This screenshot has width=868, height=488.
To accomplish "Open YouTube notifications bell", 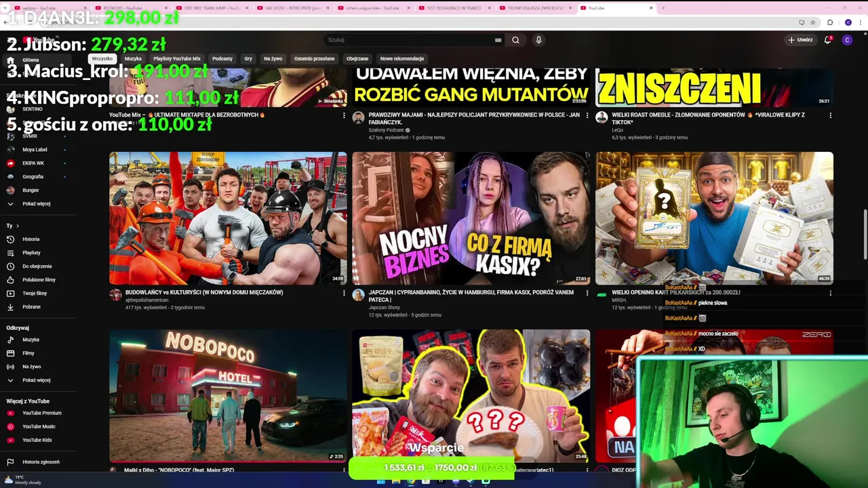I will pos(827,40).
